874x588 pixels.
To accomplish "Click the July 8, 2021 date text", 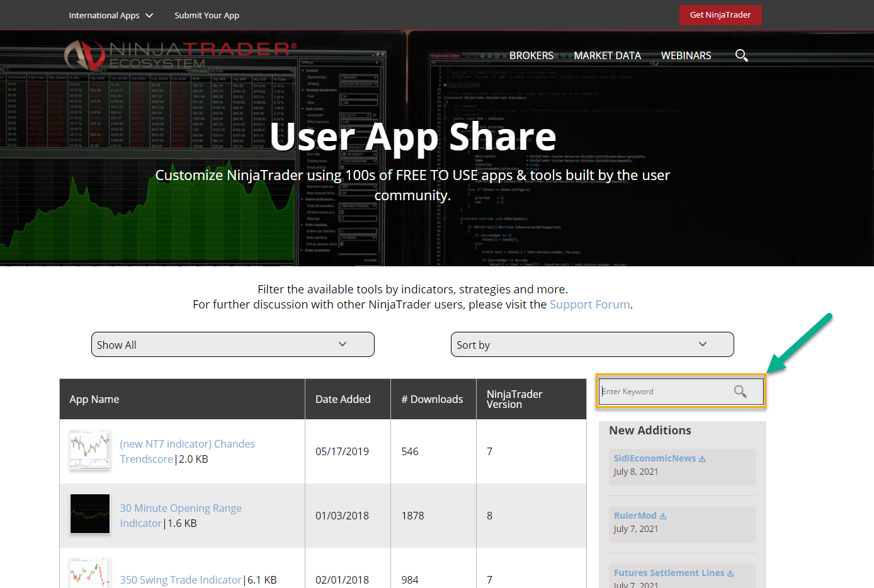I will [636, 472].
